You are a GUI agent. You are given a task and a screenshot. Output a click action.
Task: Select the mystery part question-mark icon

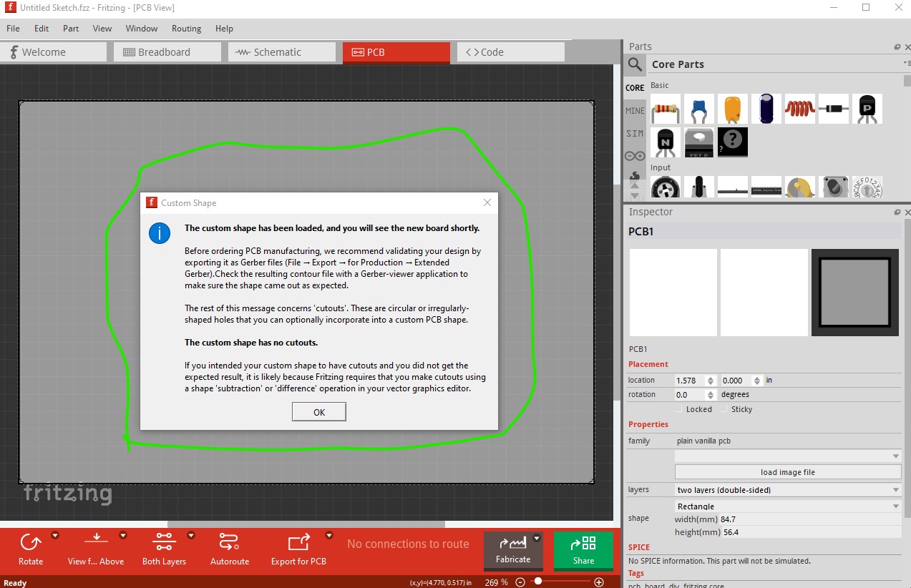pyautogui.click(x=732, y=142)
